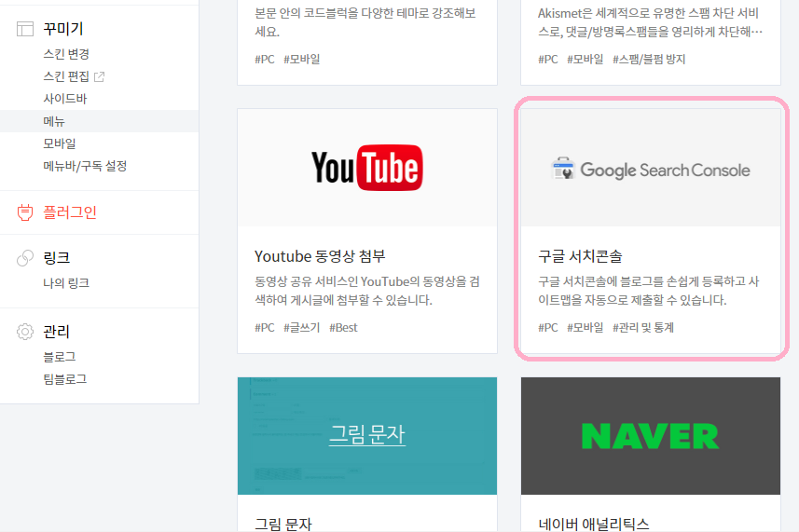Open 블로그 under 관리

(x=60, y=357)
